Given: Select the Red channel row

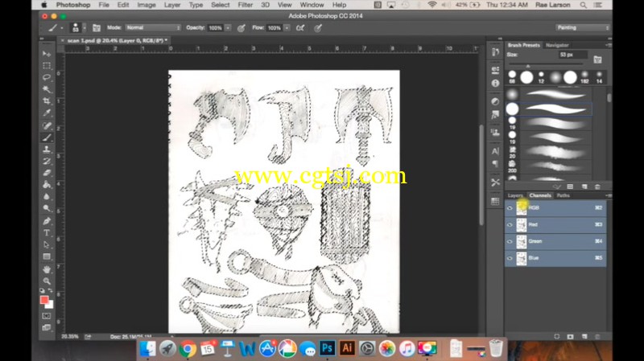Looking at the screenshot, I should coord(555,225).
